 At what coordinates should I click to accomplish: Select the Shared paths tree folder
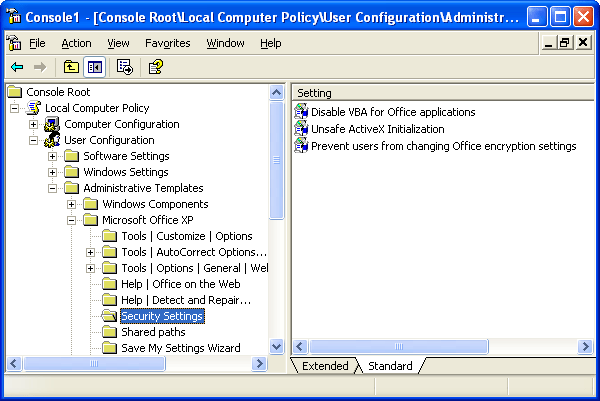pos(153,332)
